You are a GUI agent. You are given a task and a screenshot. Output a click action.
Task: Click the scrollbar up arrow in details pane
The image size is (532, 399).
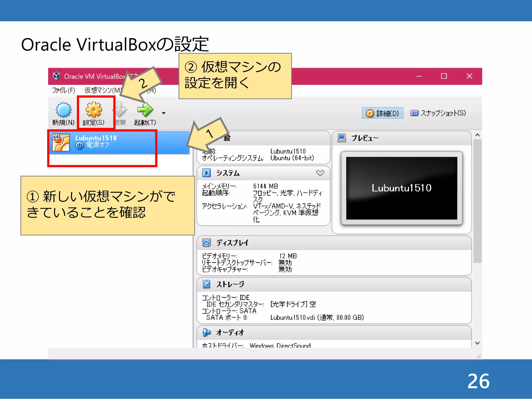[x=477, y=135]
